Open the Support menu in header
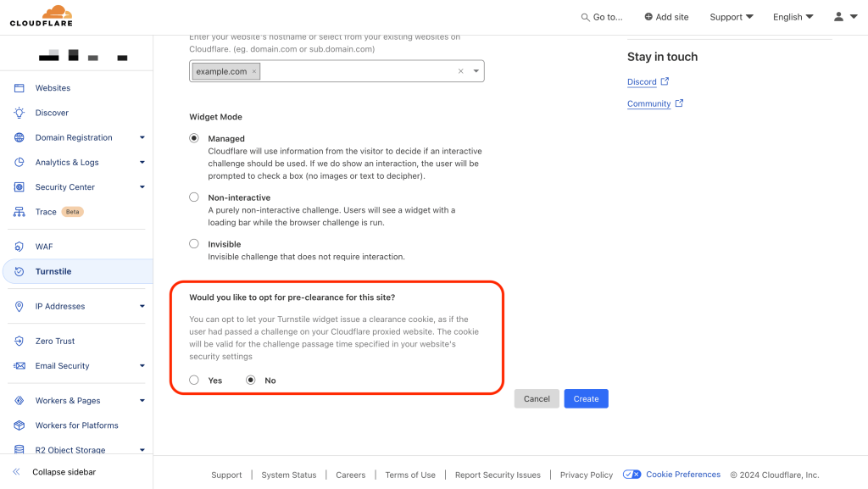 tap(731, 17)
